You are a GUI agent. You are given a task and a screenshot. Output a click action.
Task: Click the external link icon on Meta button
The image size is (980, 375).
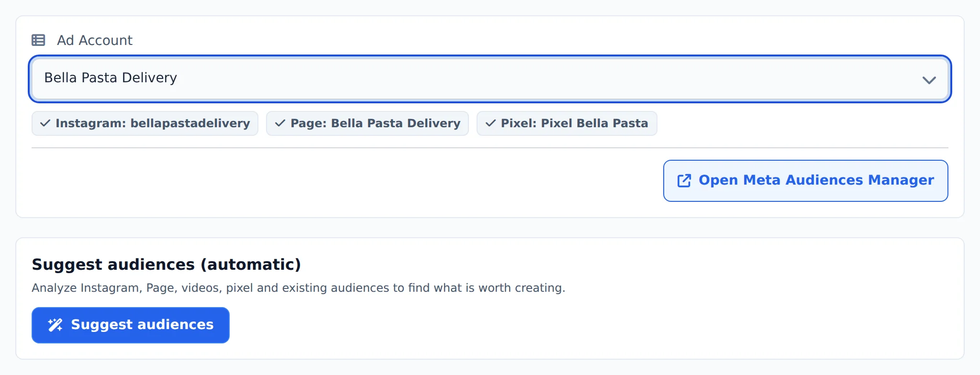point(684,180)
